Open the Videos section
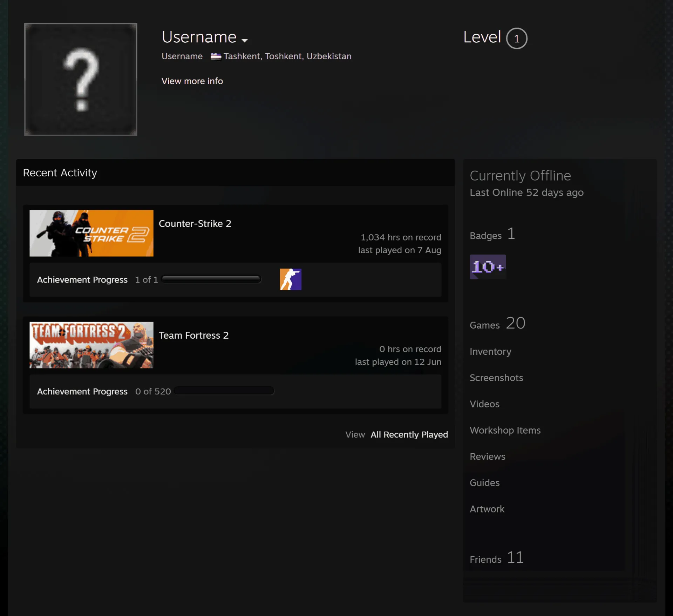The height and width of the screenshot is (616, 673). (x=484, y=404)
